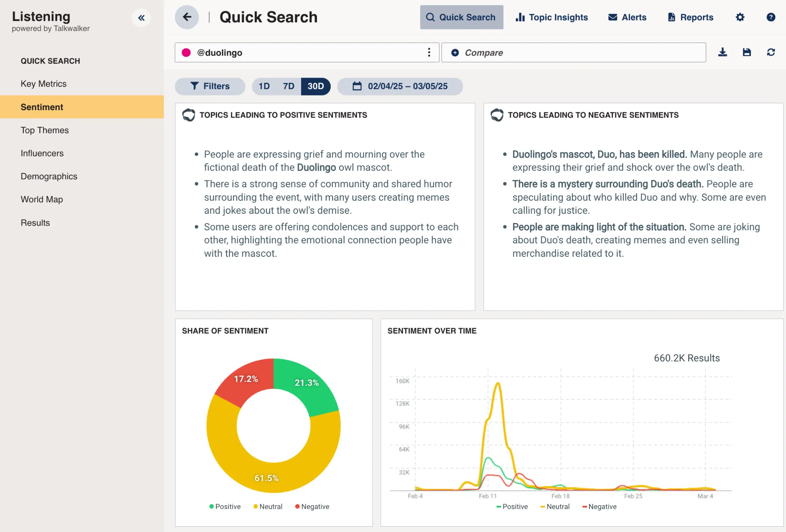Refresh the search results
The image size is (786, 532).
click(771, 53)
